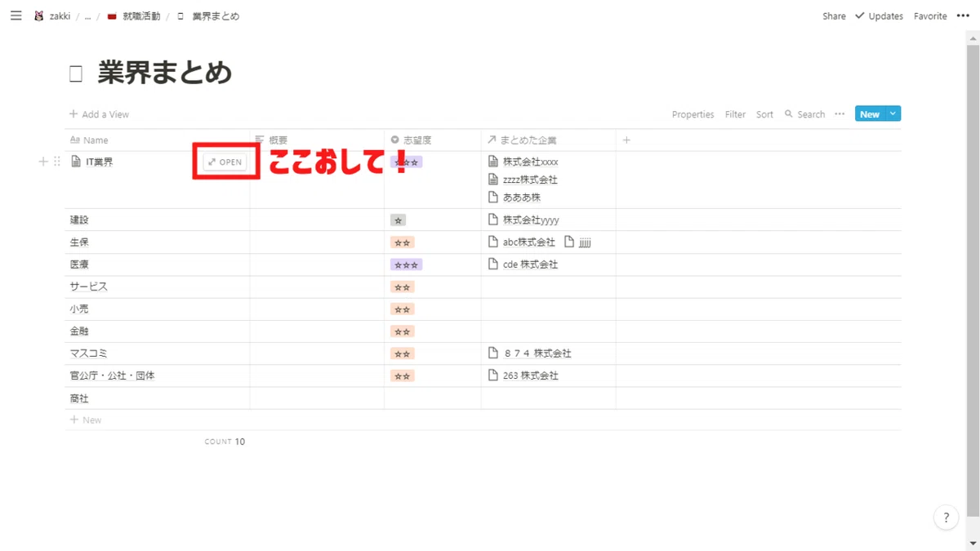Open the zzzz株式会社 linked page
This screenshot has width=980, height=551.
530,180
